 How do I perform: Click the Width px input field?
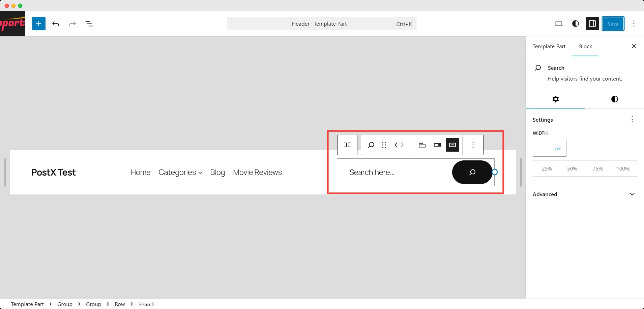click(543, 148)
